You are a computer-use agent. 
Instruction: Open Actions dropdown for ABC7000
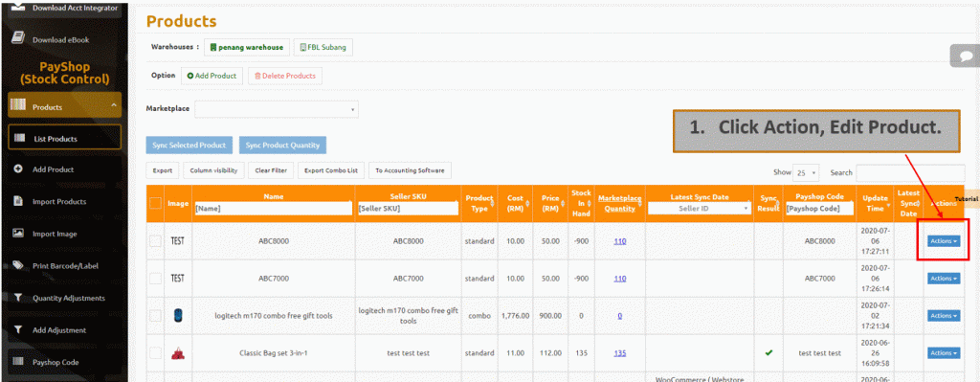(x=944, y=279)
